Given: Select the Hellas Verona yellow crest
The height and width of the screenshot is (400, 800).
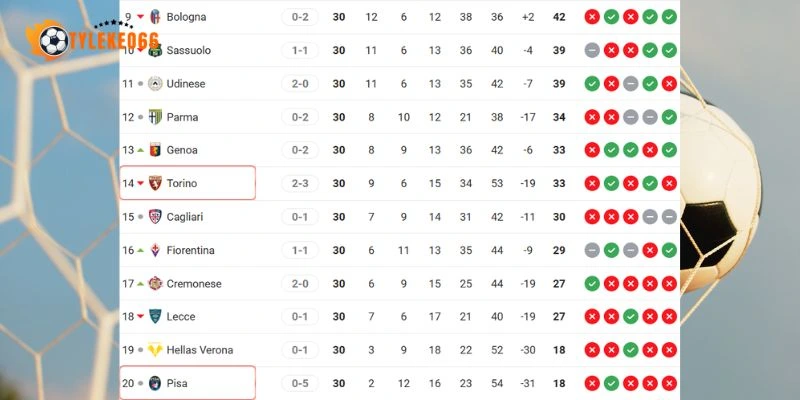Looking at the screenshot, I should 155,350.
